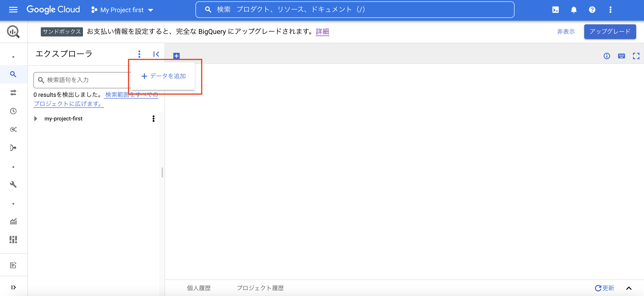Dismiss the banner with 非表示
Image resolution: width=644 pixels, height=296 pixels.
click(566, 31)
